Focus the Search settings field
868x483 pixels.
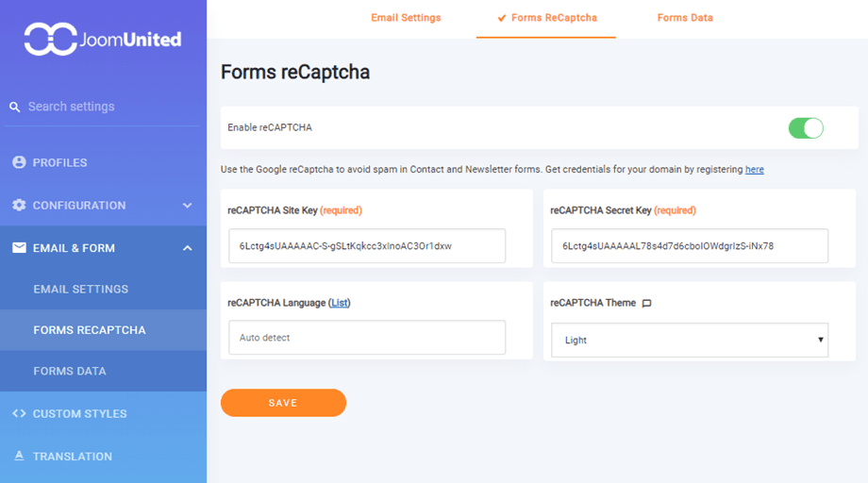tap(103, 107)
